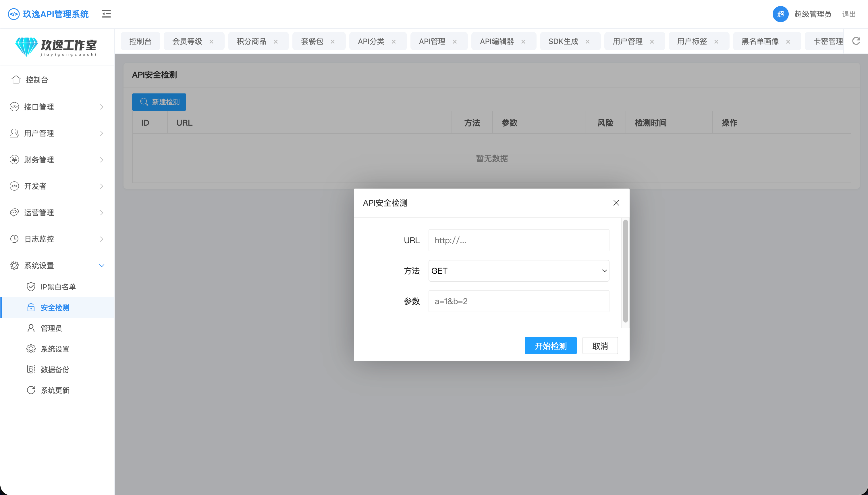The width and height of the screenshot is (868, 495).
Task: Click the 用户管理 person icon in sidebar
Action: tap(14, 133)
